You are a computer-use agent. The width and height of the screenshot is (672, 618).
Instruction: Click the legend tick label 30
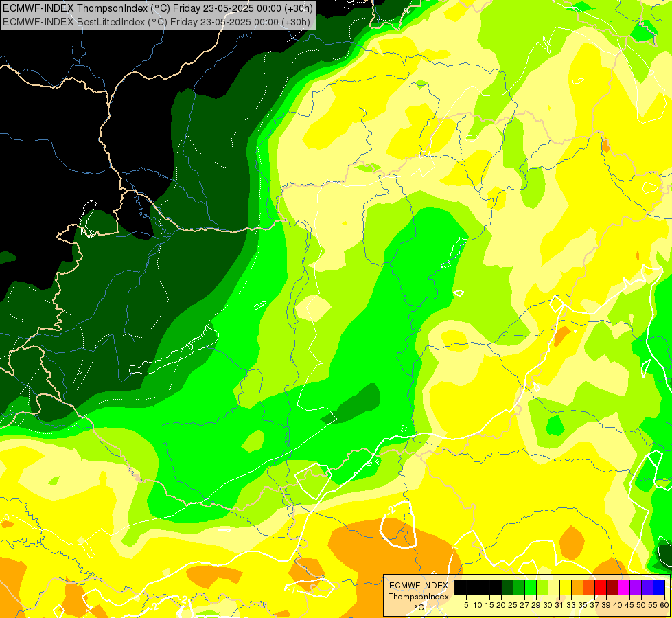(x=548, y=605)
